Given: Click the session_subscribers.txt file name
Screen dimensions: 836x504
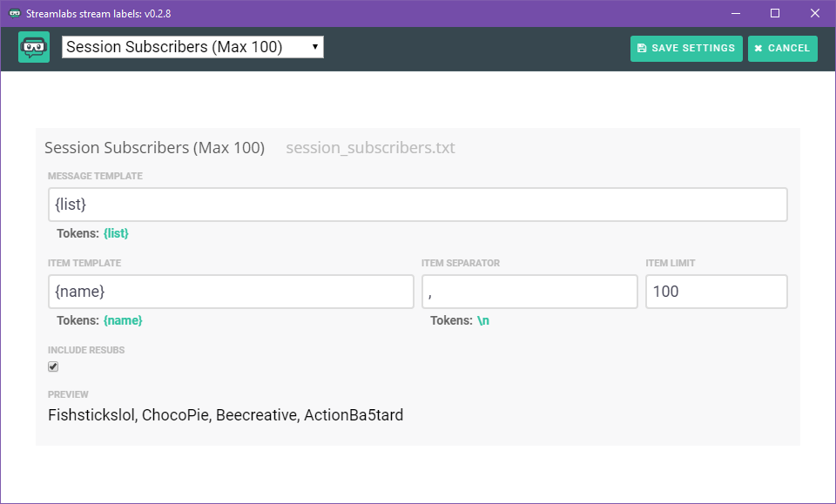Looking at the screenshot, I should pos(371,148).
